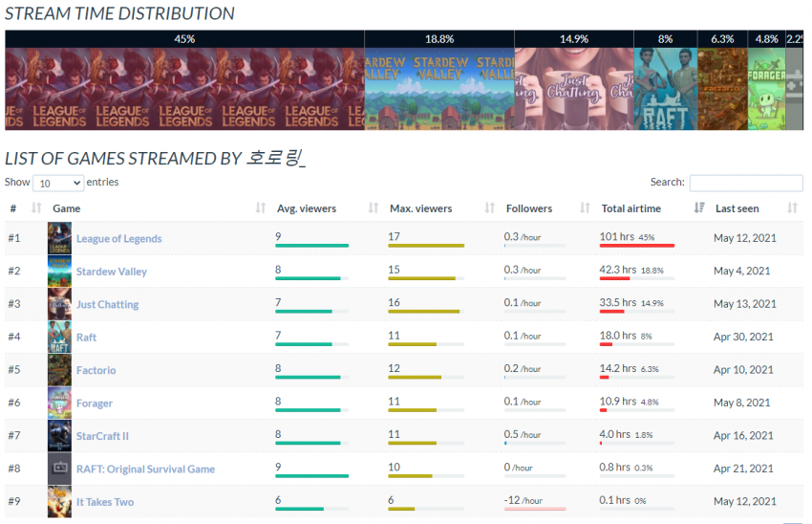Click Stardew Valley 42.3 hrs airtime bar
The image size is (812, 524).
coord(637,278)
